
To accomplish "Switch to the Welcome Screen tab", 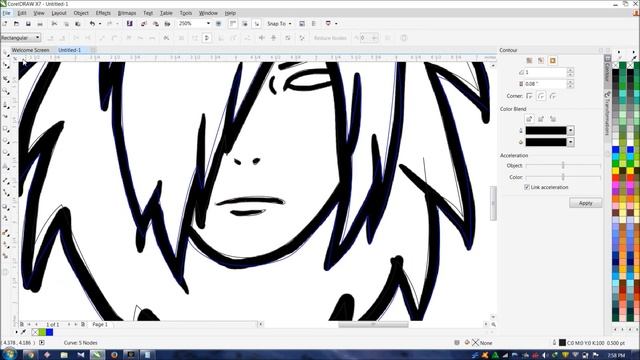I will pos(31,50).
